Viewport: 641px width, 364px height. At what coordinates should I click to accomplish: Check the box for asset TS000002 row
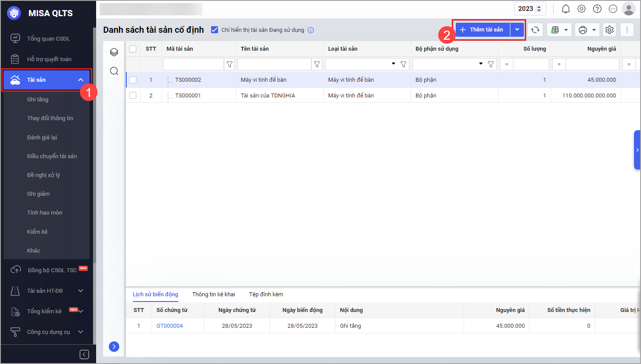(x=133, y=80)
